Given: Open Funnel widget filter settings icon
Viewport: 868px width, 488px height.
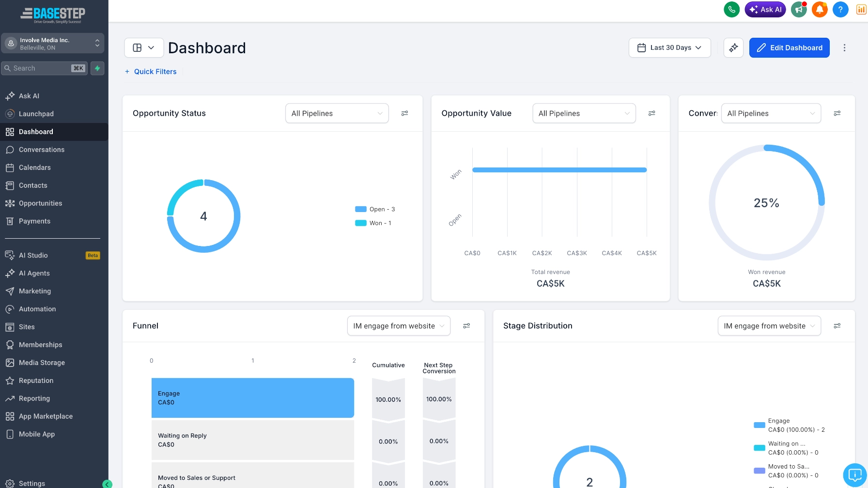Looking at the screenshot, I should tap(466, 326).
